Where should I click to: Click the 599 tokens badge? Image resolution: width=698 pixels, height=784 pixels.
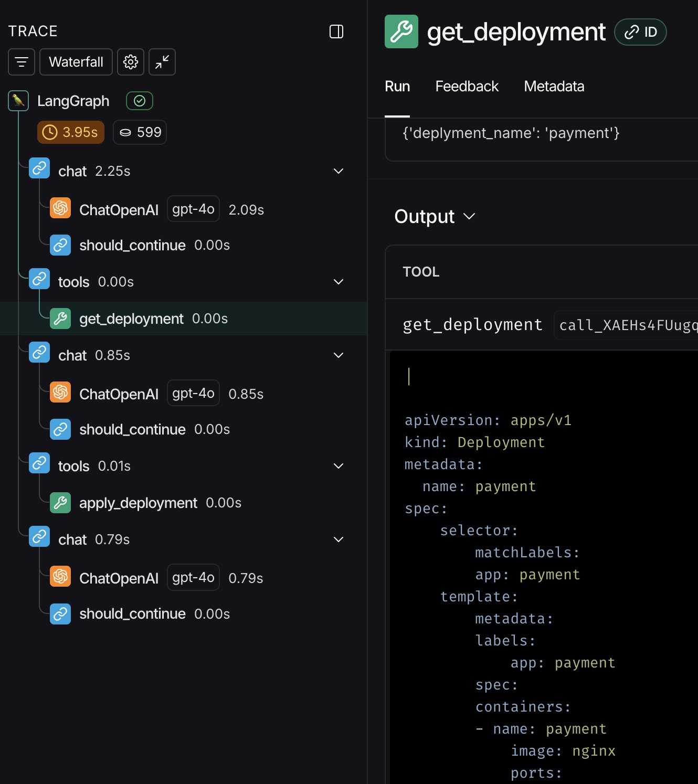tap(140, 132)
